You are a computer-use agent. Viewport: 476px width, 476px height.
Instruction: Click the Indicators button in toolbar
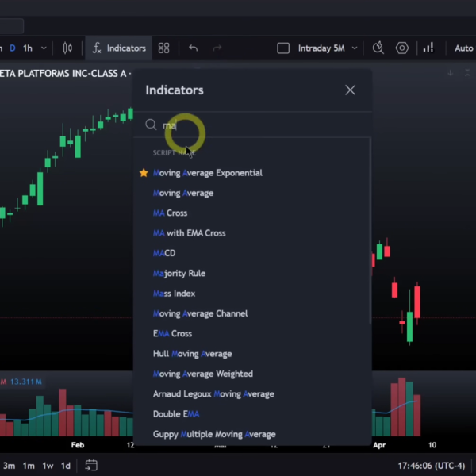pos(118,48)
